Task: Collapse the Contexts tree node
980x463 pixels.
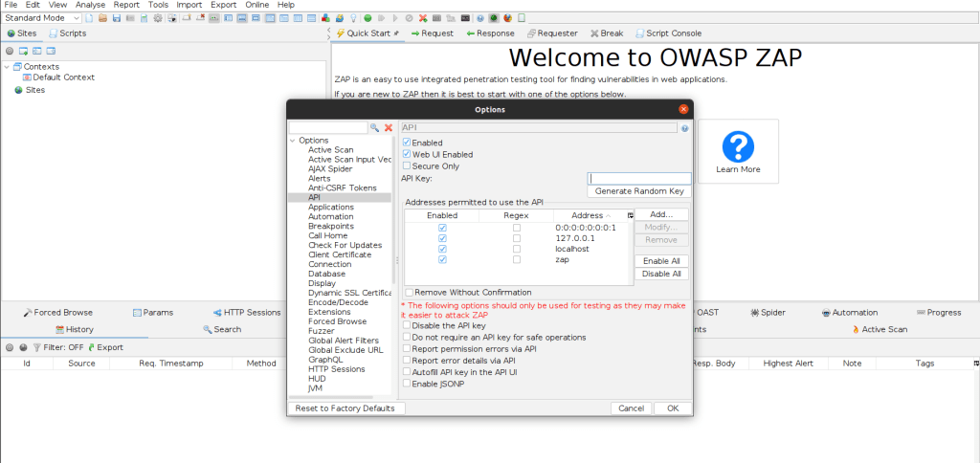Action: (7, 67)
